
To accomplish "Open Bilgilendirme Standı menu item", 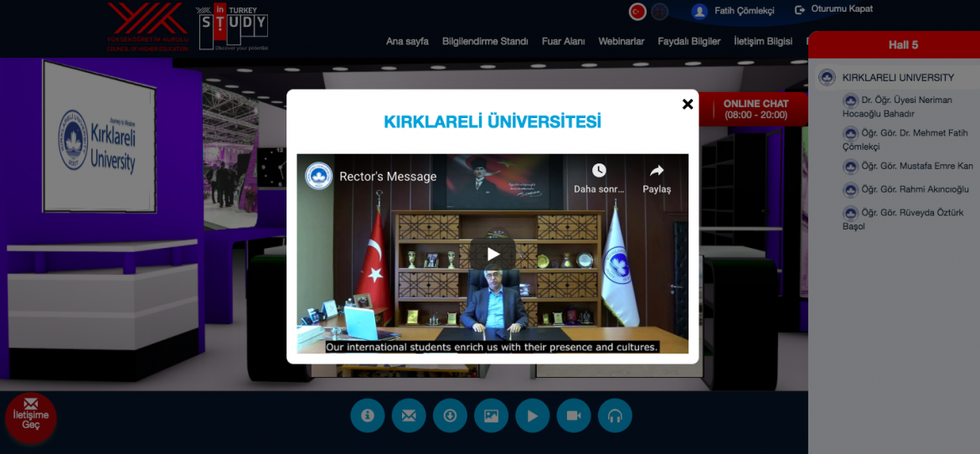I will click(x=485, y=41).
